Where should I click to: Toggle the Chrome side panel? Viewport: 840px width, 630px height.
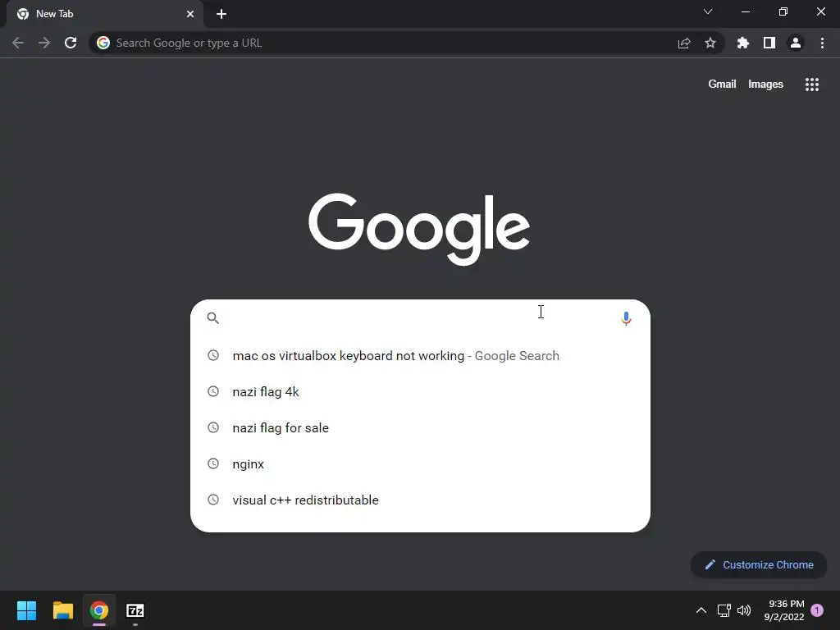coord(769,43)
